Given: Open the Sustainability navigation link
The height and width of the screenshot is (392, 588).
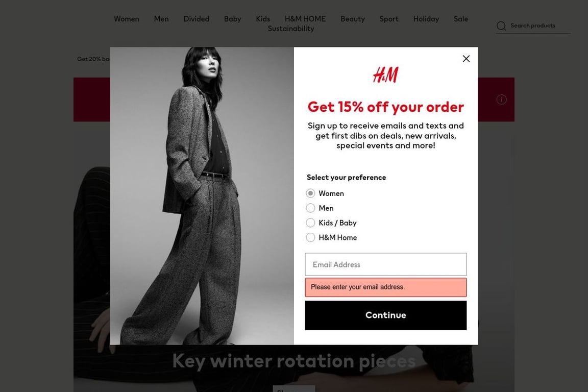Looking at the screenshot, I should tap(290, 29).
